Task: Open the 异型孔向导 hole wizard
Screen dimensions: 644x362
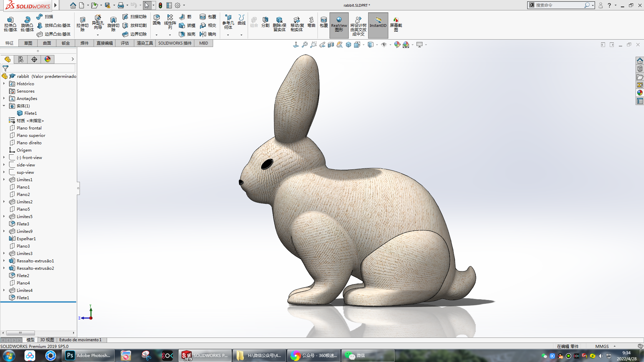Action: 98,22
